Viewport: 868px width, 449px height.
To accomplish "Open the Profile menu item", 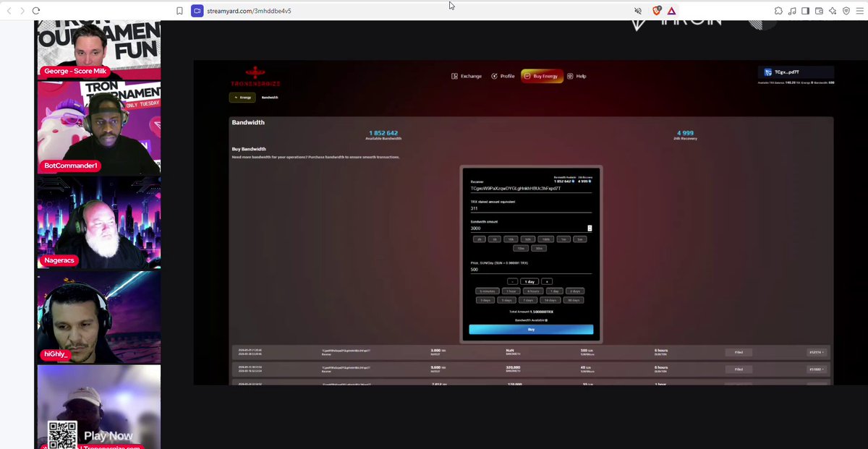I will 503,76.
